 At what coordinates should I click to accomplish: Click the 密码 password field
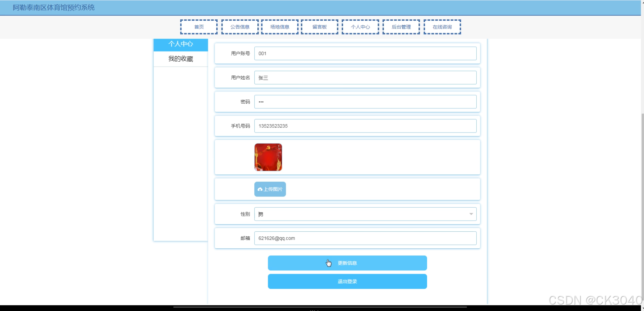(x=365, y=102)
